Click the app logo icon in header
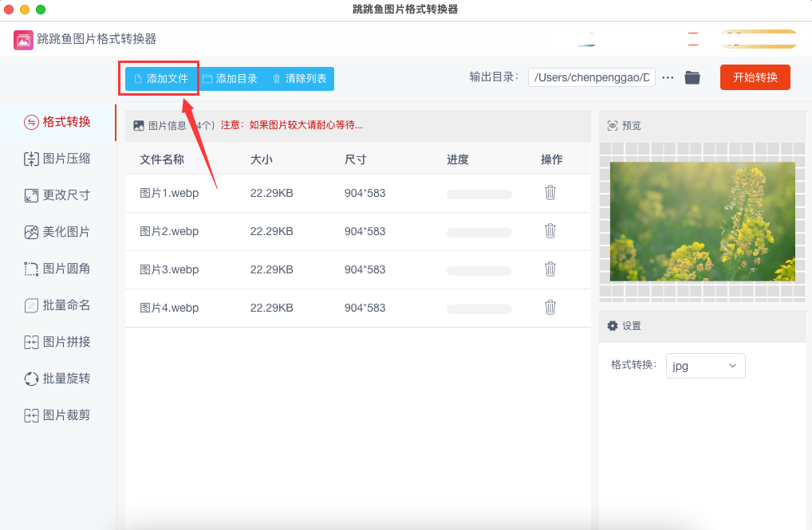This screenshot has height=530, width=812. pos(23,40)
